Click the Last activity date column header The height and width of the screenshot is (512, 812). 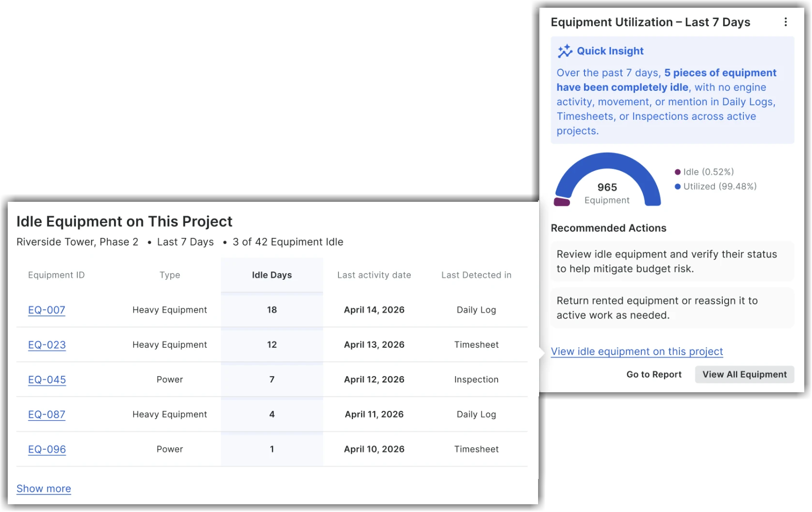(374, 275)
